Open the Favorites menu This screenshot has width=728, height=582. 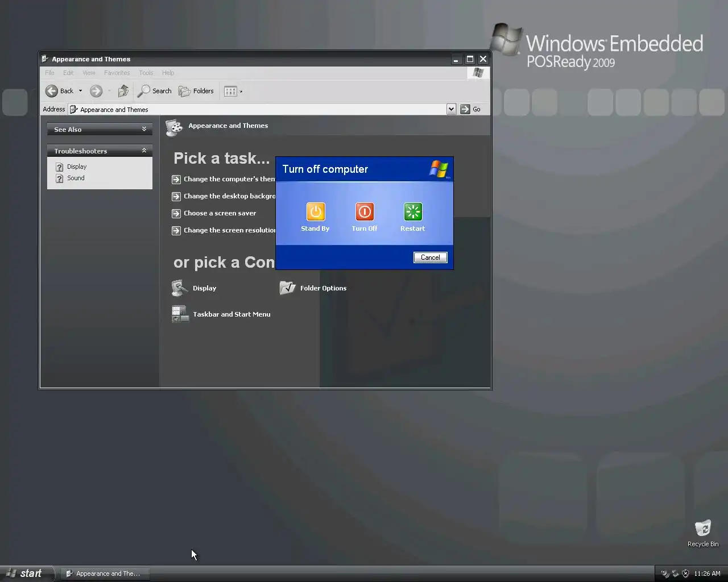[117, 73]
